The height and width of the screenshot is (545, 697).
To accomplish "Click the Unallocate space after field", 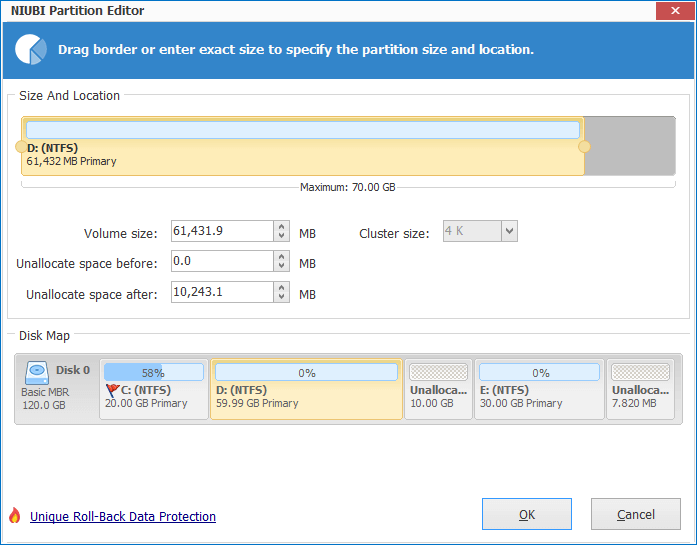I will point(222,292).
